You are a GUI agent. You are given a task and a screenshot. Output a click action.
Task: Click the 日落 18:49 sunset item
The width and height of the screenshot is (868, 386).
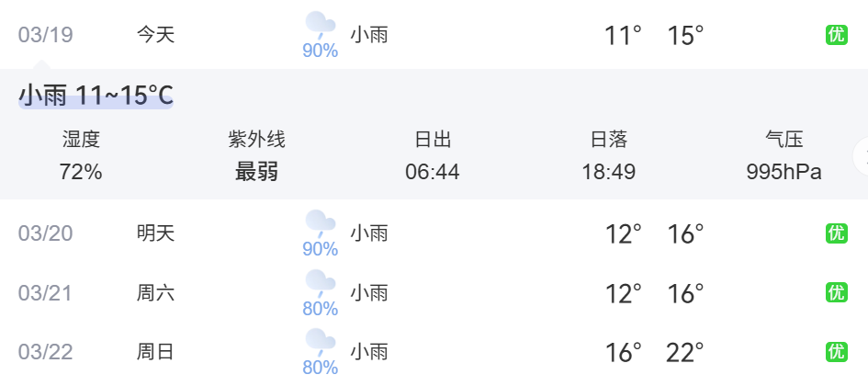(x=608, y=156)
